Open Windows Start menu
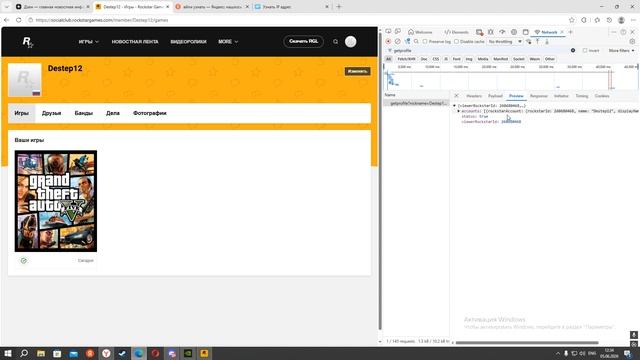The image size is (640, 360). [7, 353]
